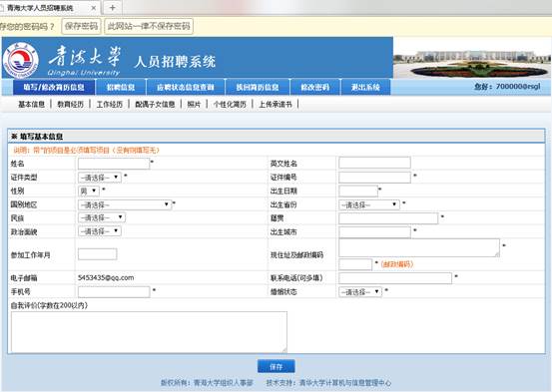Image resolution: width=552 pixels, height=392 pixels.
Task: Click the blue 保存 button
Action: (x=276, y=366)
